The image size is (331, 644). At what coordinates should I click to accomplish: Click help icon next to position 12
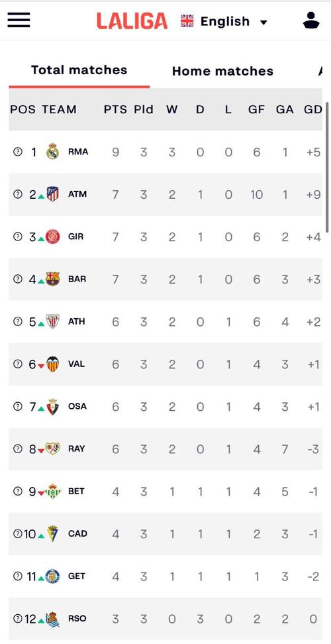point(17,618)
